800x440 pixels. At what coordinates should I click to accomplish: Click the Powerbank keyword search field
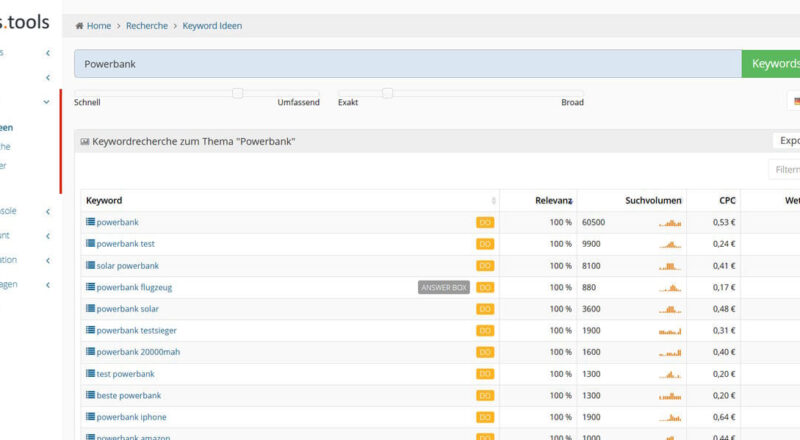(408, 64)
